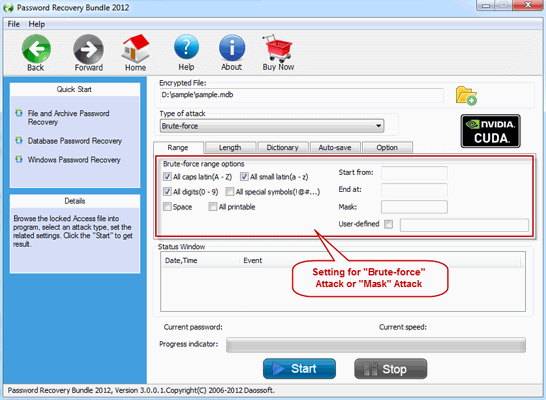Click the End at input field

point(414,190)
